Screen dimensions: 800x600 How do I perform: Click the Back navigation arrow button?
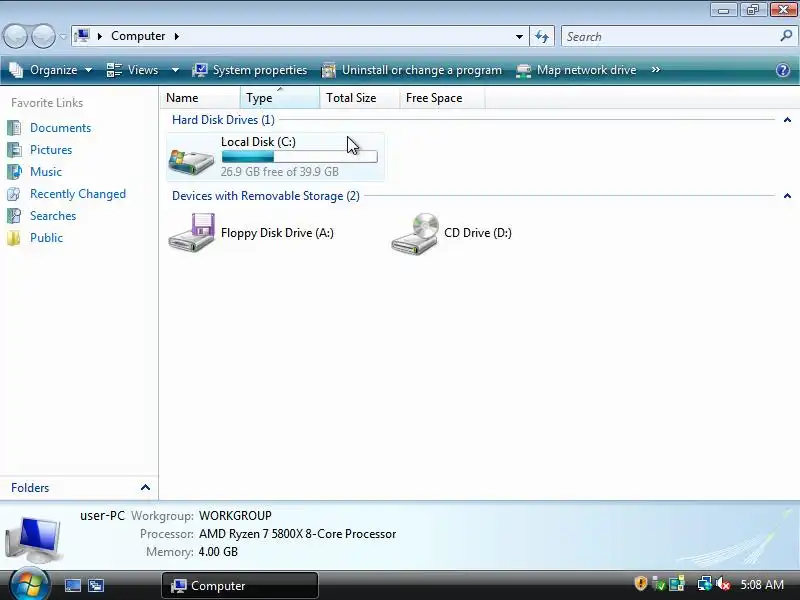tap(15, 36)
